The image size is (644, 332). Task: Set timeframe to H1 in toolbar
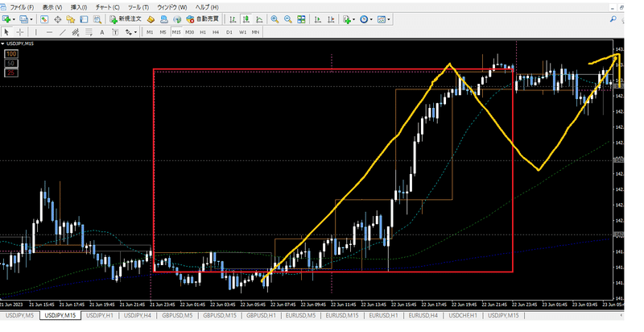coord(203,32)
